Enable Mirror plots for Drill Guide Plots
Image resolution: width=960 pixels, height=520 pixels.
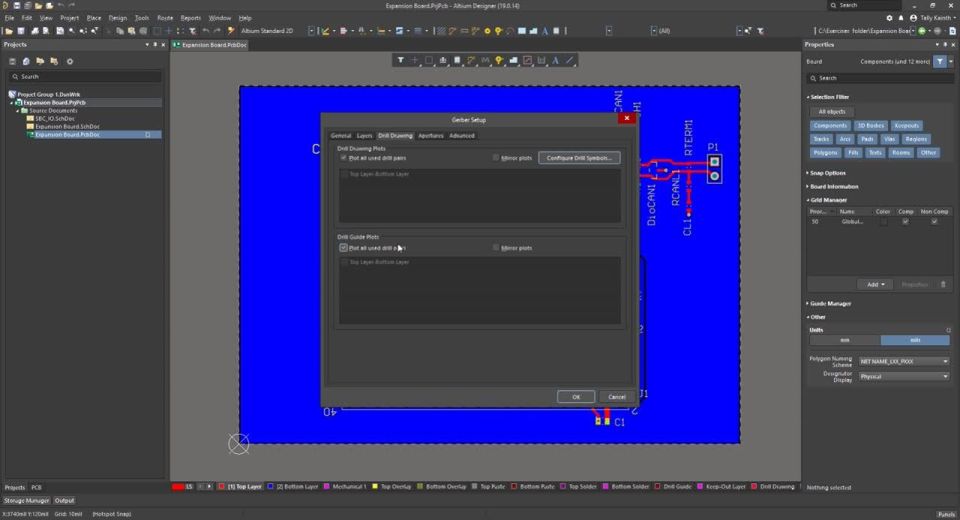pyautogui.click(x=495, y=247)
